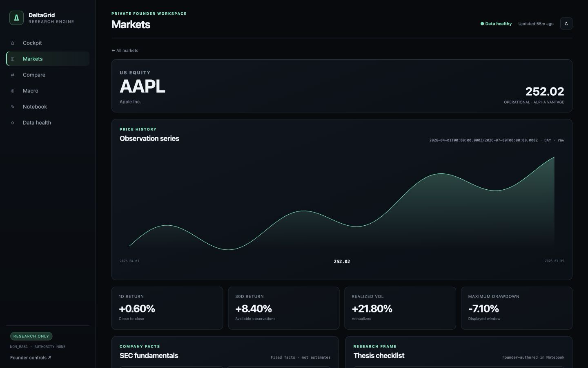
Task: Click PRIVATE FOUNDER WORKSPACE label
Action: (x=149, y=14)
